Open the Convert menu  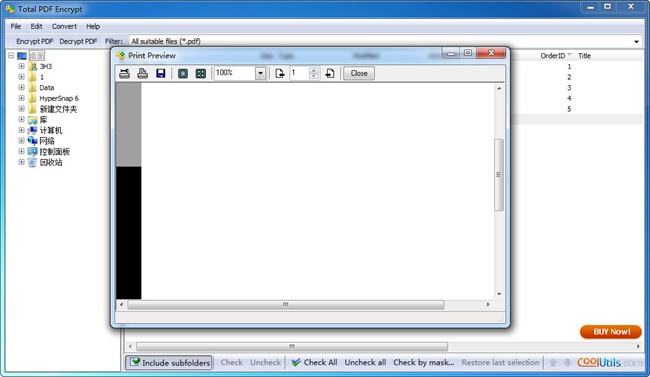click(64, 26)
